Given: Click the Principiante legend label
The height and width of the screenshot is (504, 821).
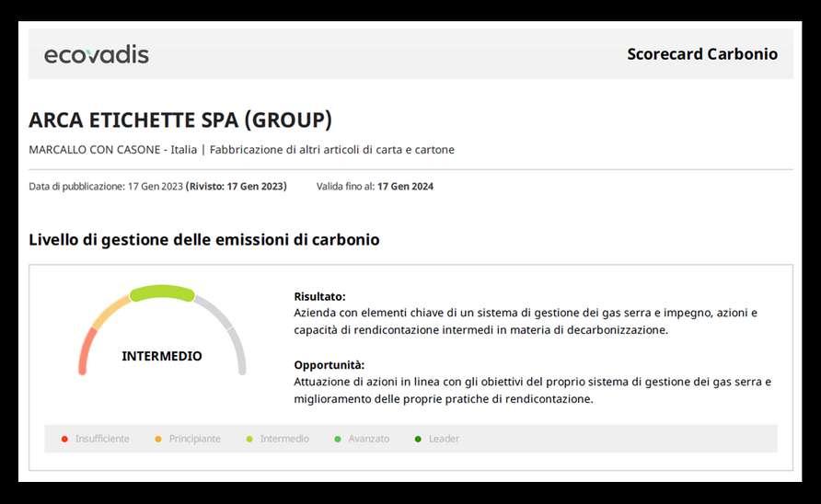Looking at the screenshot, I should (x=194, y=439).
